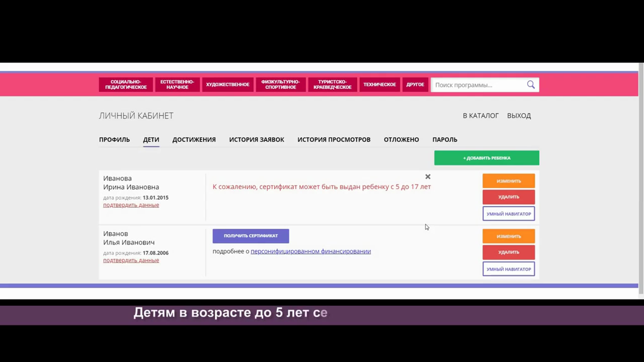Open персонифицированном финансировании link

[x=311, y=251]
